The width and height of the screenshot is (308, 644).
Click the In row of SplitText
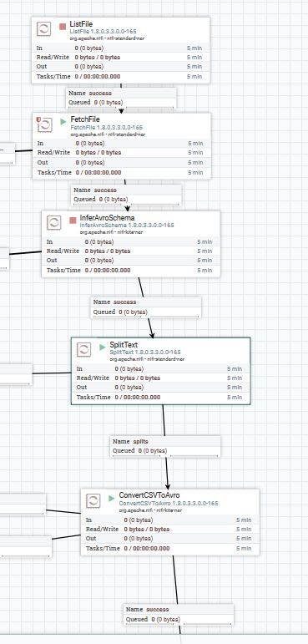[160, 369]
